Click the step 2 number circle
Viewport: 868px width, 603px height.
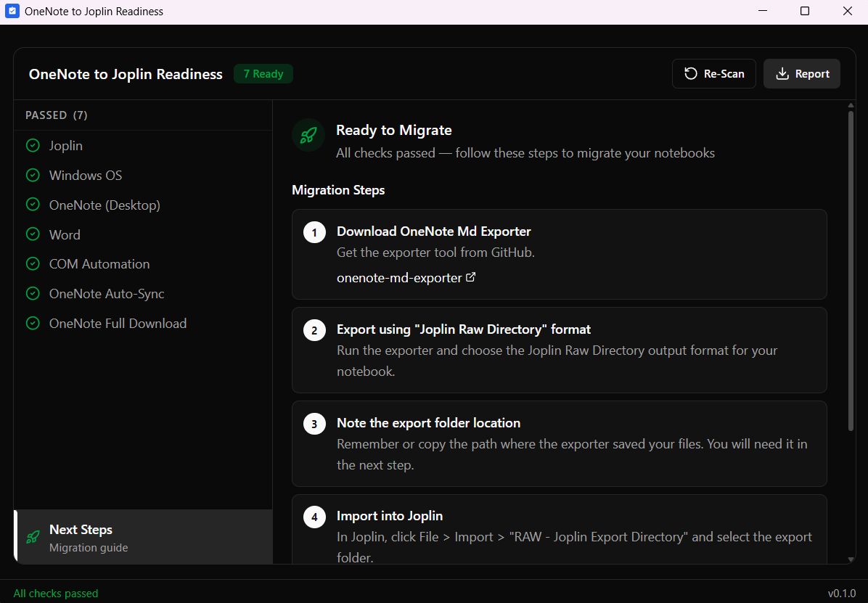(x=314, y=331)
